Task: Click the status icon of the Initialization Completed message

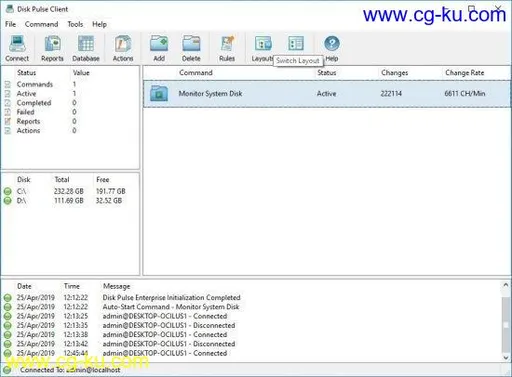Action: (x=7, y=298)
